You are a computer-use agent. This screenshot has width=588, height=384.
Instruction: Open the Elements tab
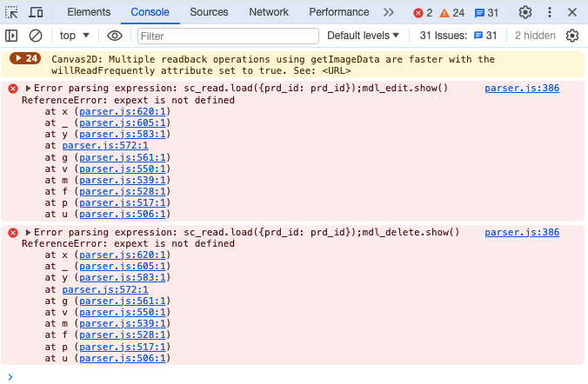89,12
